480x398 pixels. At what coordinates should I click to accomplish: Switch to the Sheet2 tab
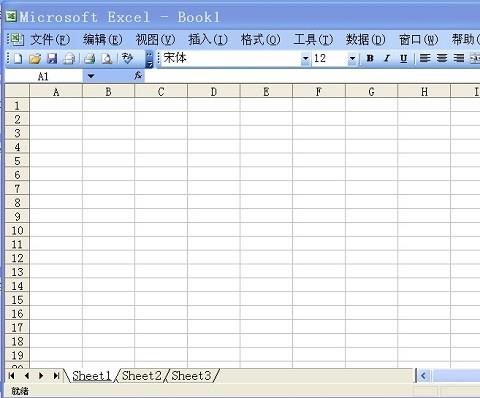coord(142,376)
